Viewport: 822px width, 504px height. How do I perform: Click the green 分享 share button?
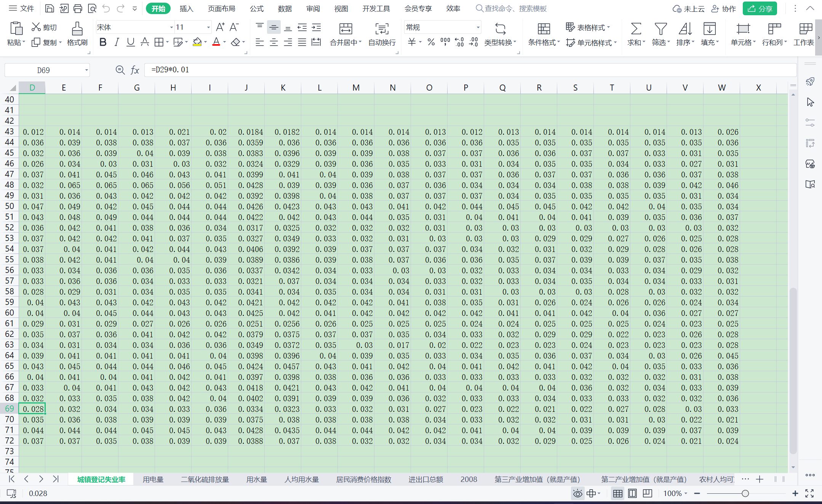760,8
